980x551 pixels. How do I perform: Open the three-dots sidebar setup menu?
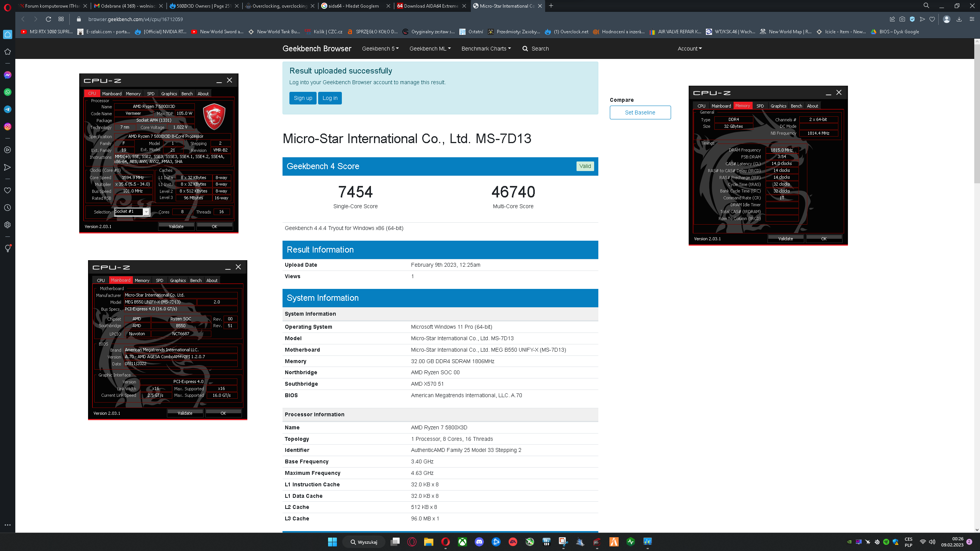pyautogui.click(x=8, y=525)
